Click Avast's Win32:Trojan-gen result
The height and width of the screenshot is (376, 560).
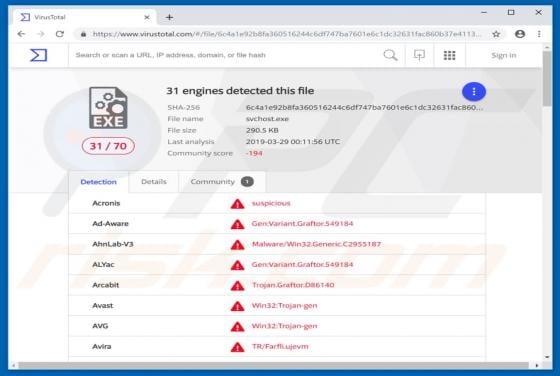click(x=285, y=306)
